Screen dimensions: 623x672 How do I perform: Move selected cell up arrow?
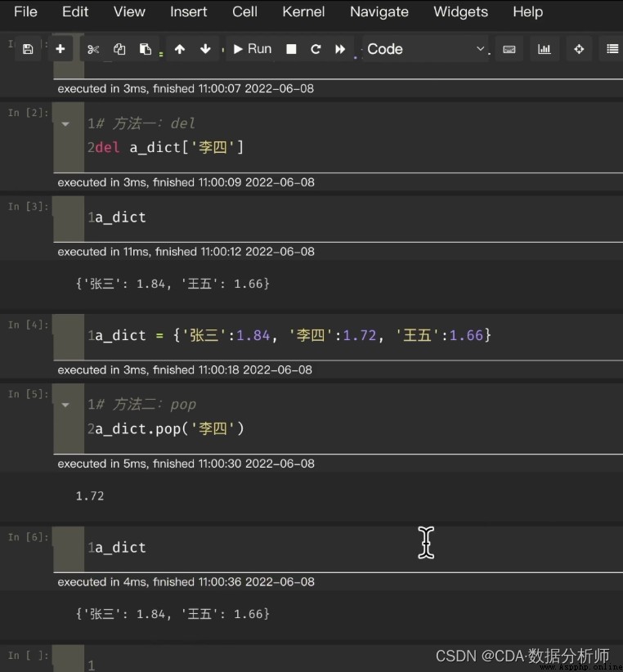coord(180,49)
